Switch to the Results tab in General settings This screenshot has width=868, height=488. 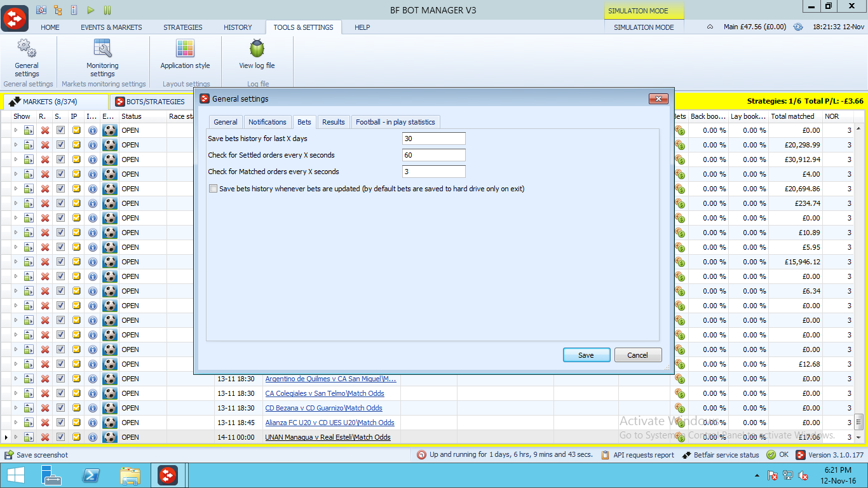click(x=333, y=122)
